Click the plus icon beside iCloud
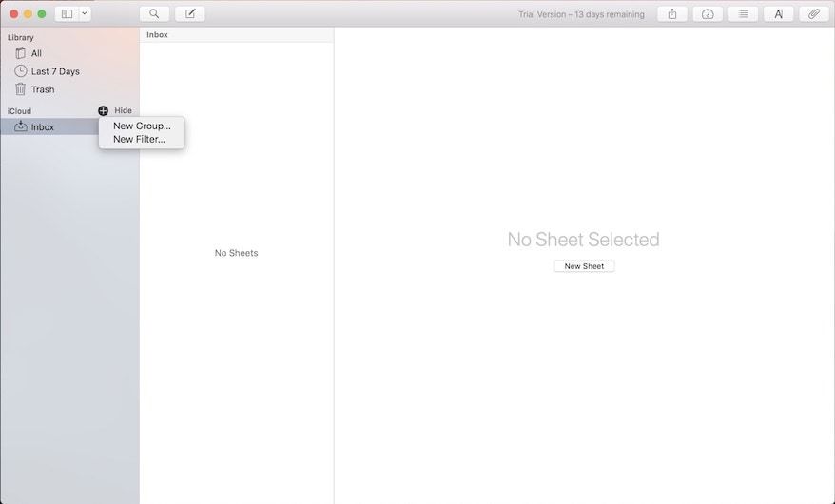This screenshot has width=835, height=504. [104, 111]
